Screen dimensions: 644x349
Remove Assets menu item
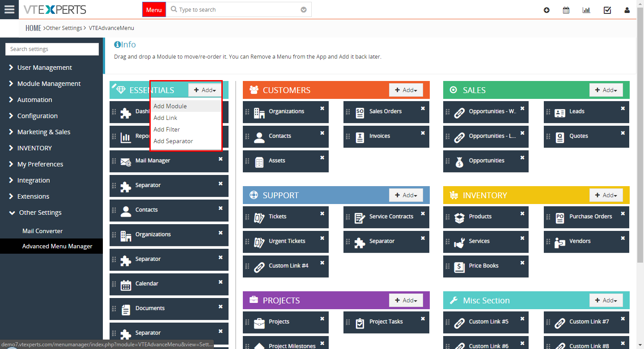tap(322, 157)
